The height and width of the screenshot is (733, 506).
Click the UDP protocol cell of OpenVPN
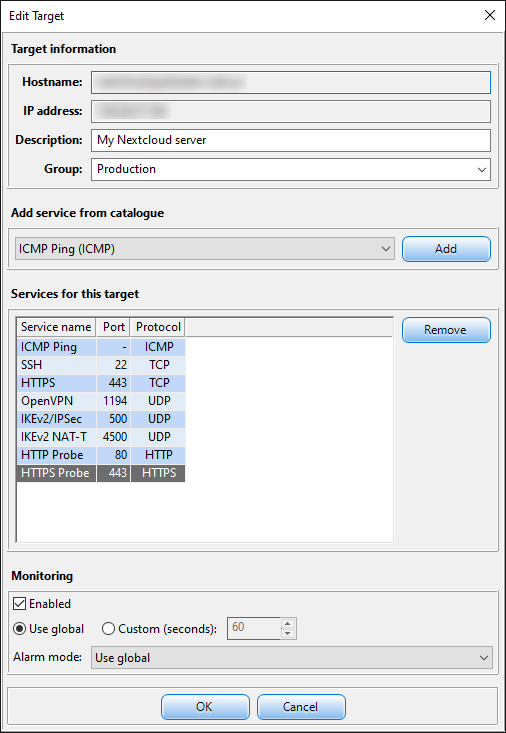(x=158, y=401)
